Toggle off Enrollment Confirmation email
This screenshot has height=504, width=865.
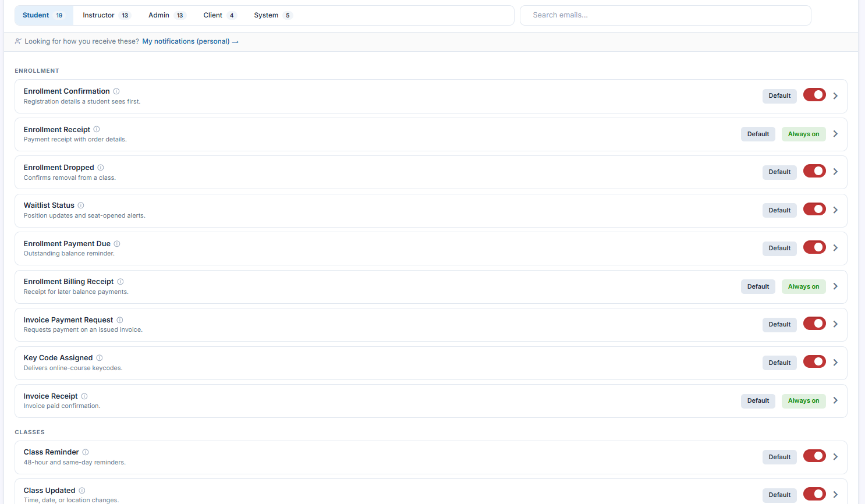814,95
